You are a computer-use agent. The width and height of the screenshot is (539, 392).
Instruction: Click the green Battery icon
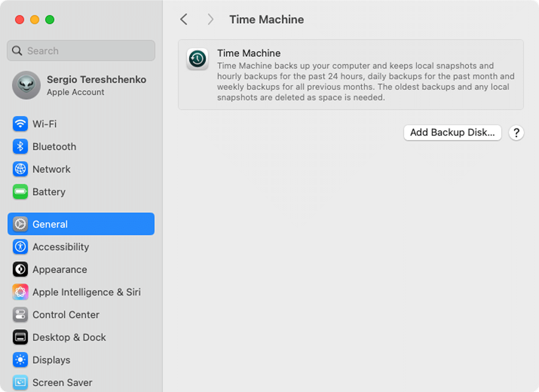click(x=20, y=192)
